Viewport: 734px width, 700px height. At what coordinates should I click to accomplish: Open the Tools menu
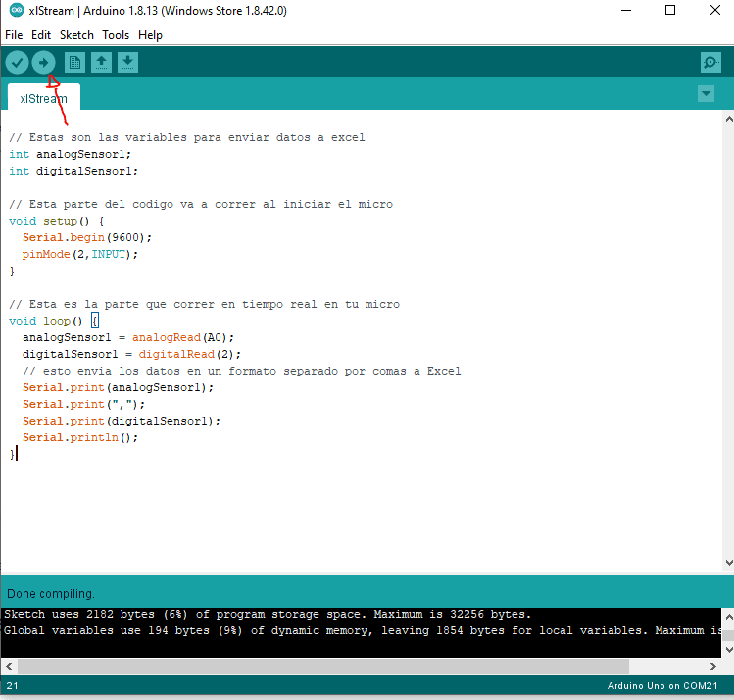coord(116,35)
